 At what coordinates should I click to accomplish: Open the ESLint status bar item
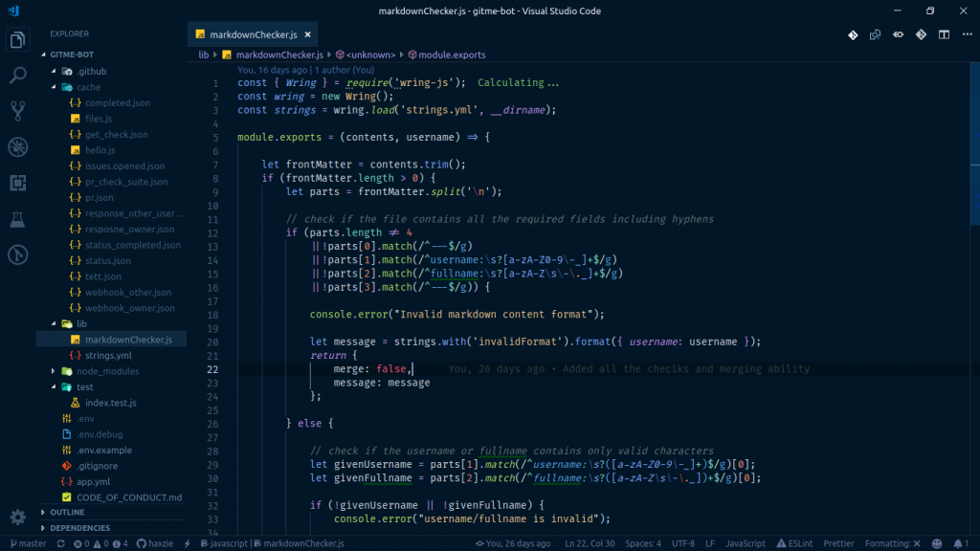coord(794,542)
